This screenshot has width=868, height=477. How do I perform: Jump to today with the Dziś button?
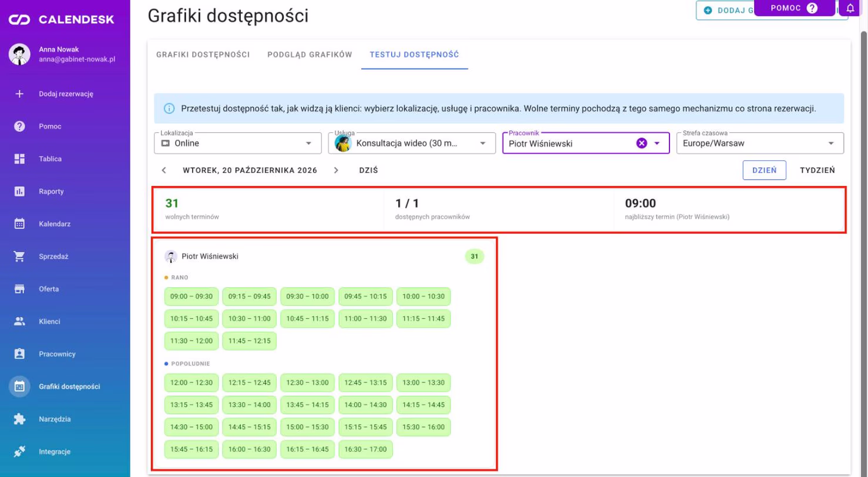(368, 170)
